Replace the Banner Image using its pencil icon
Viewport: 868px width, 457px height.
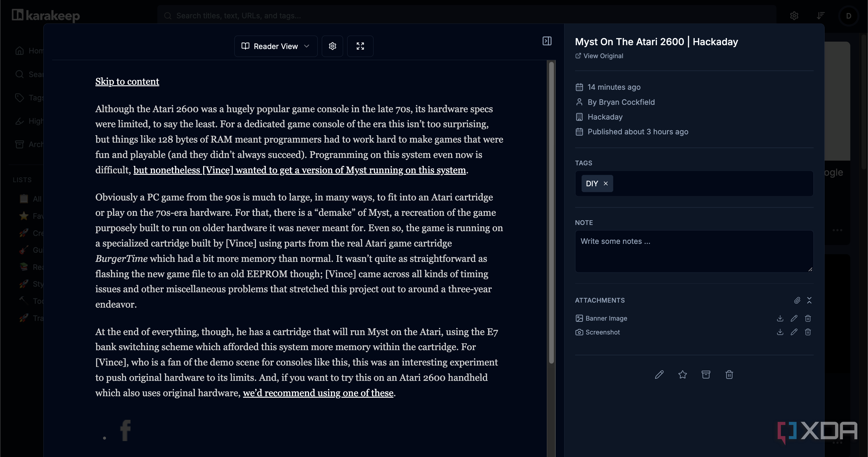[794, 318]
